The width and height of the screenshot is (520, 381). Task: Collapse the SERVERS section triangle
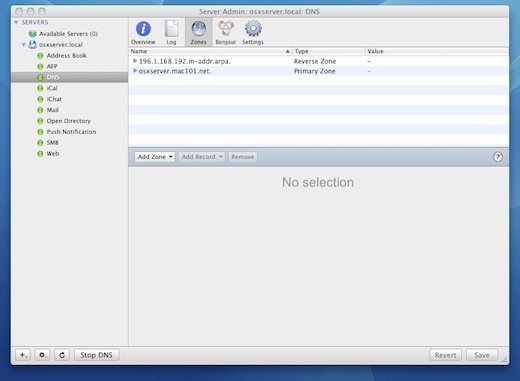point(16,22)
